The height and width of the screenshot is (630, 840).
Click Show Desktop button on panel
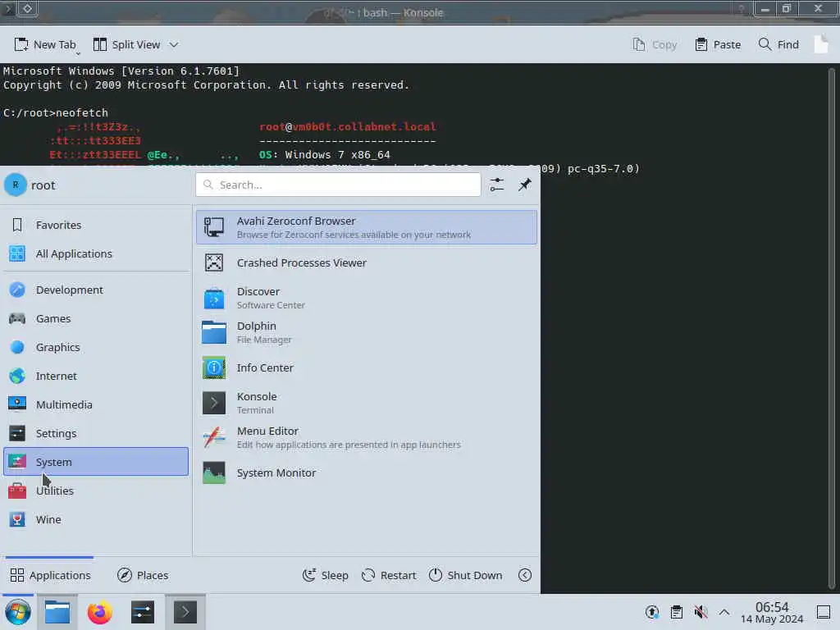(824, 612)
